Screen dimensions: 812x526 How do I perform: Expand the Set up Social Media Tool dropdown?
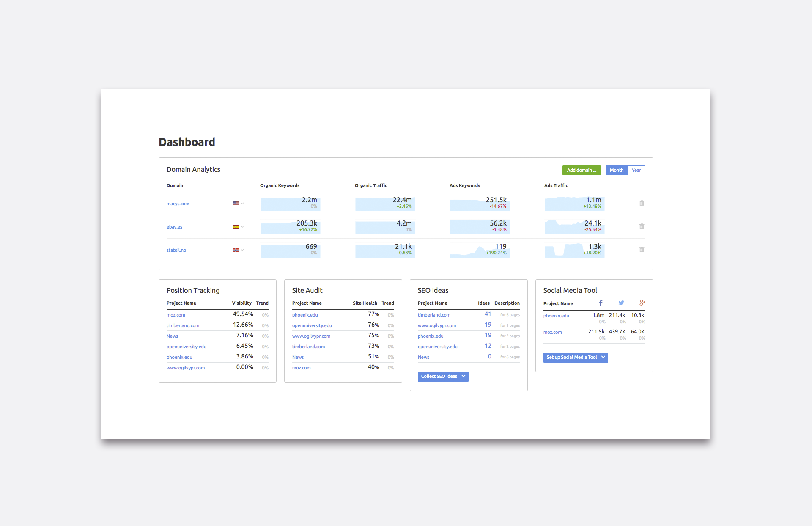(603, 357)
